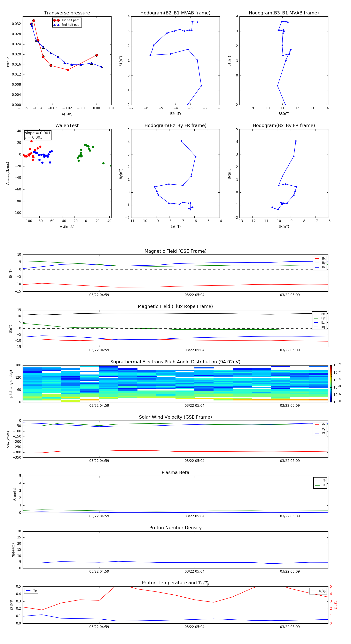Screen dimensions: 351x644
Task: Click the 'Vz' legend entry in the velocity panel
Action: (x=320, y=433)
